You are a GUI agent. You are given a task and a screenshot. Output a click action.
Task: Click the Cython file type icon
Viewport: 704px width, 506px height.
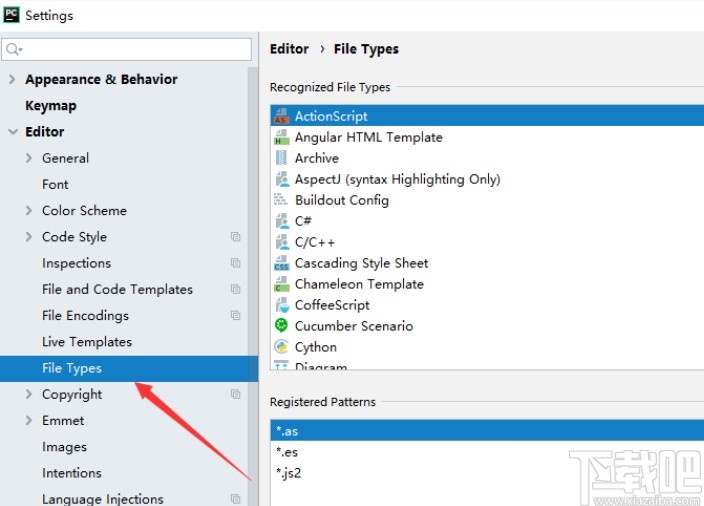[x=281, y=347]
